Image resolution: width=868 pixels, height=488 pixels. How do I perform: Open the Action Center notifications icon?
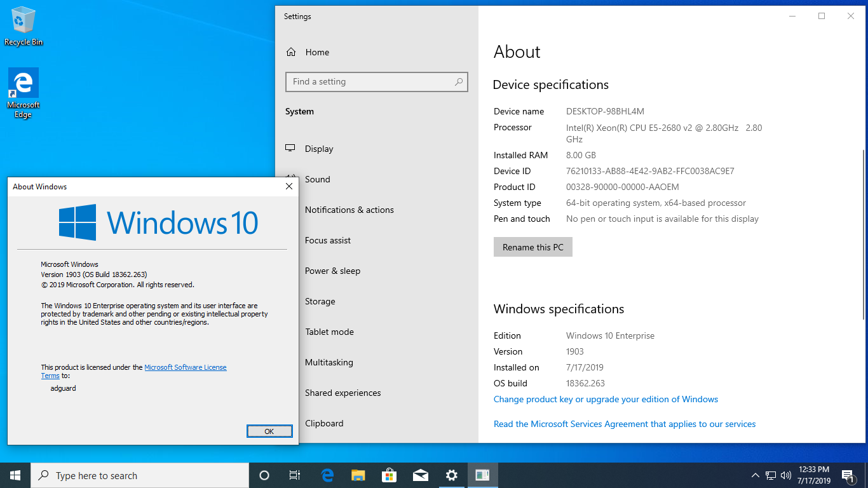(848, 475)
